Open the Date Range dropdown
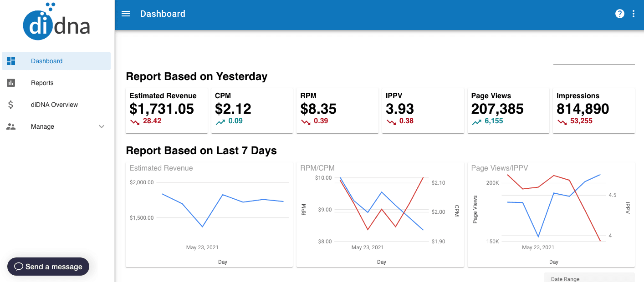 coord(588,278)
